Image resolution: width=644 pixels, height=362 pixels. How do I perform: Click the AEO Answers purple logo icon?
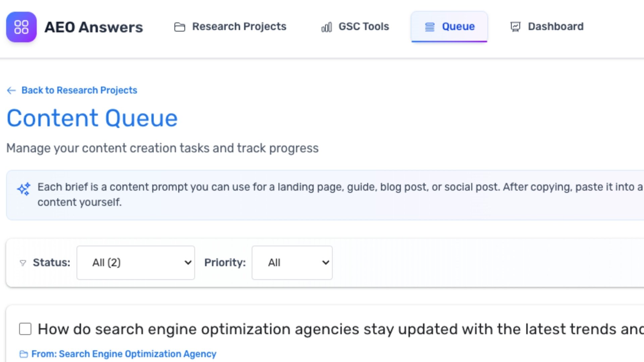(x=21, y=27)
